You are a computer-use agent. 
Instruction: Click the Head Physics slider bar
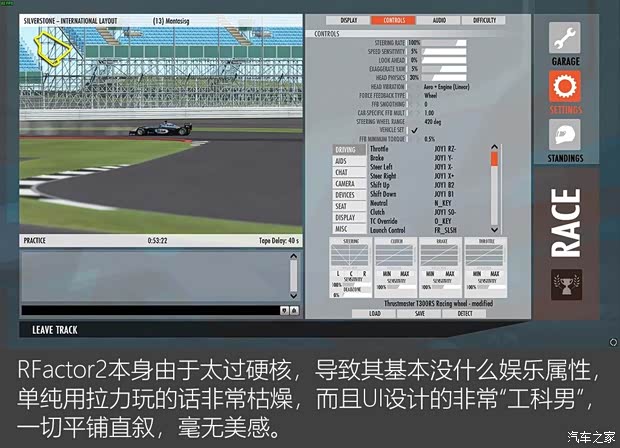click(x=444, y=77)
